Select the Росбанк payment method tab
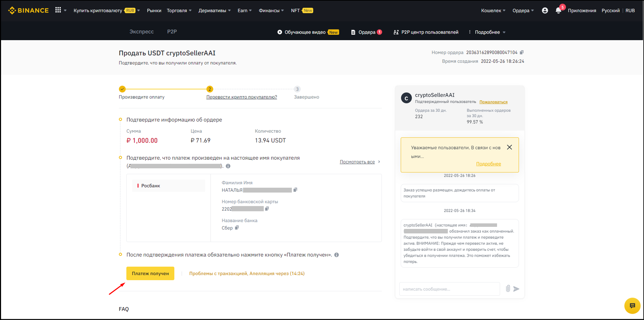 (x=168, y=186)
